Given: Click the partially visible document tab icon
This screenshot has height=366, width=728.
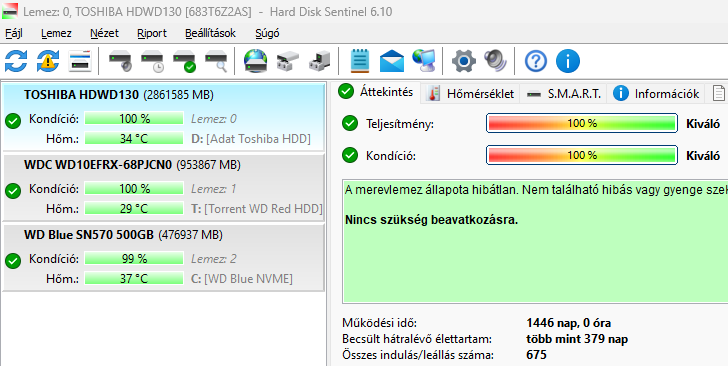Looking at the screenshot, I should tap(718, 94).
